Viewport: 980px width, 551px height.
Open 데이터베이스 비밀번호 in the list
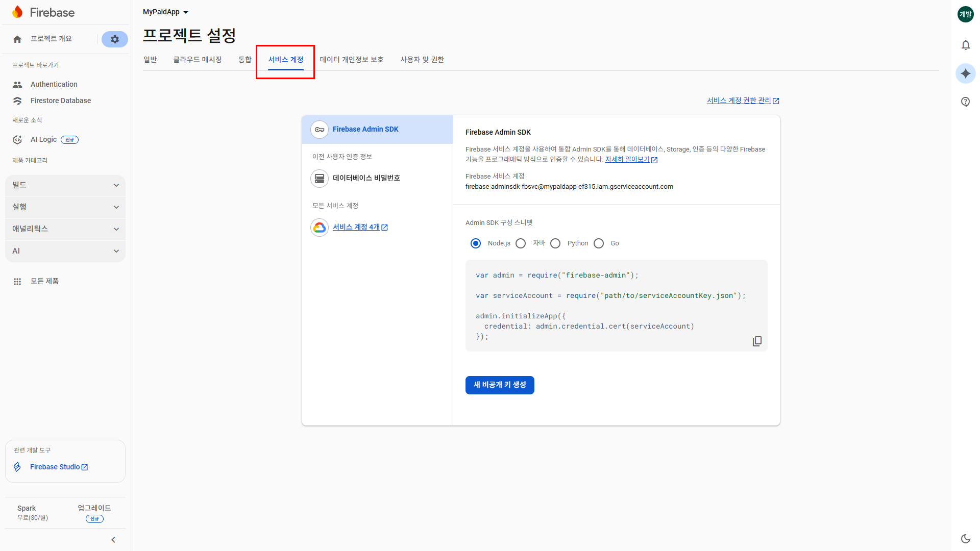click(366, 178)
